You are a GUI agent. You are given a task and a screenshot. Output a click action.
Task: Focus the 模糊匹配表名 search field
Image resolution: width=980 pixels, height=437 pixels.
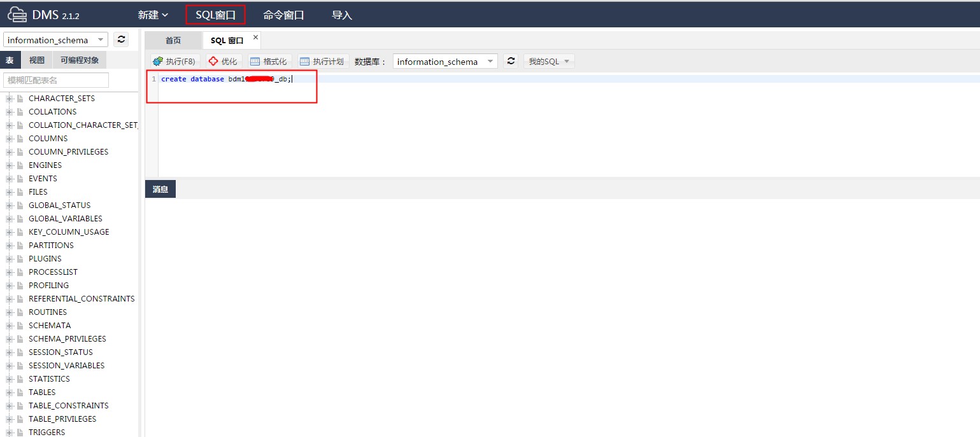pos(56,80)
